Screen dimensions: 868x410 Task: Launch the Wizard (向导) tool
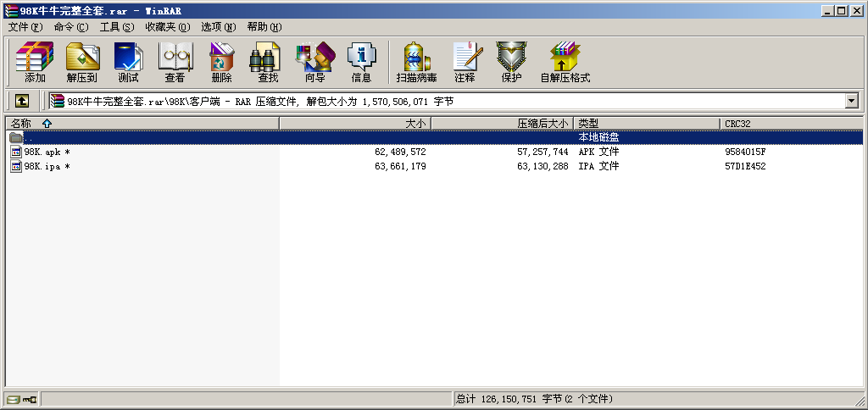(x=314, y=63)
